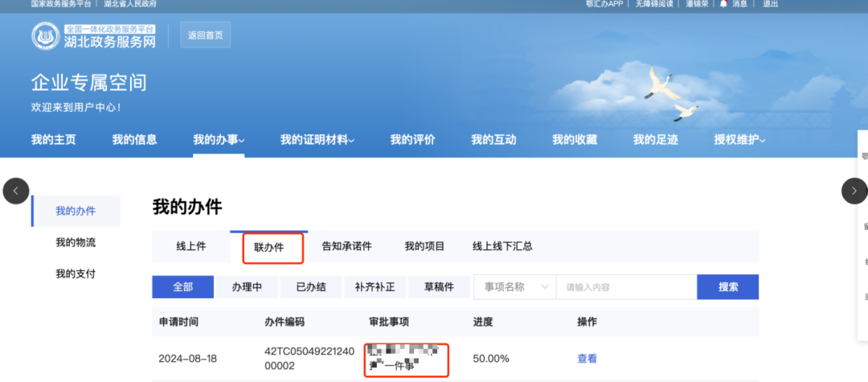
Task: Click the Hubei government service site logo
Action: point(94,36)
